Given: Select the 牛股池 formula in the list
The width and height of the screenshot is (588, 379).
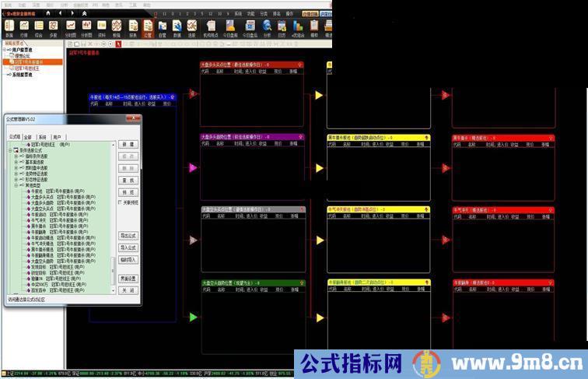Looking at the screenshot, I should tap(57, 191).
